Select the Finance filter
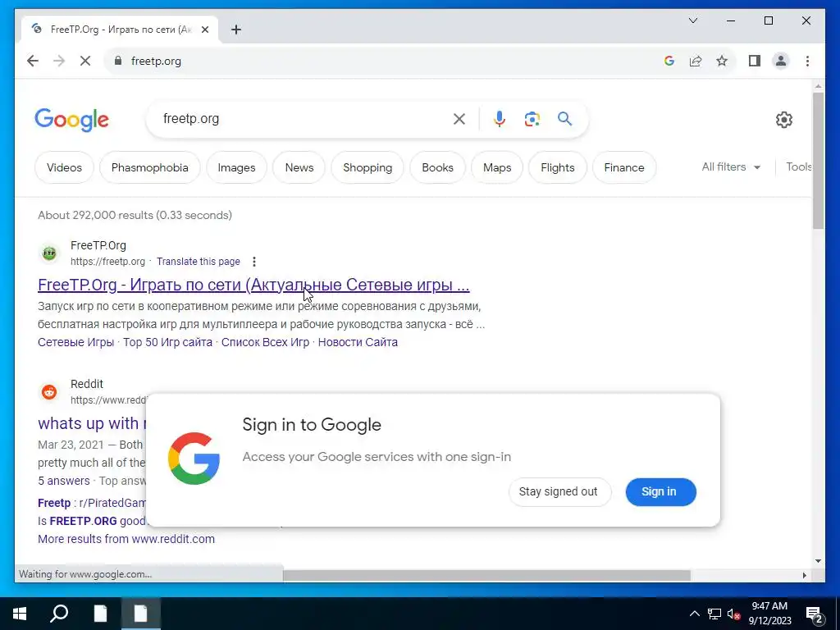 click(x=624, y=167)
